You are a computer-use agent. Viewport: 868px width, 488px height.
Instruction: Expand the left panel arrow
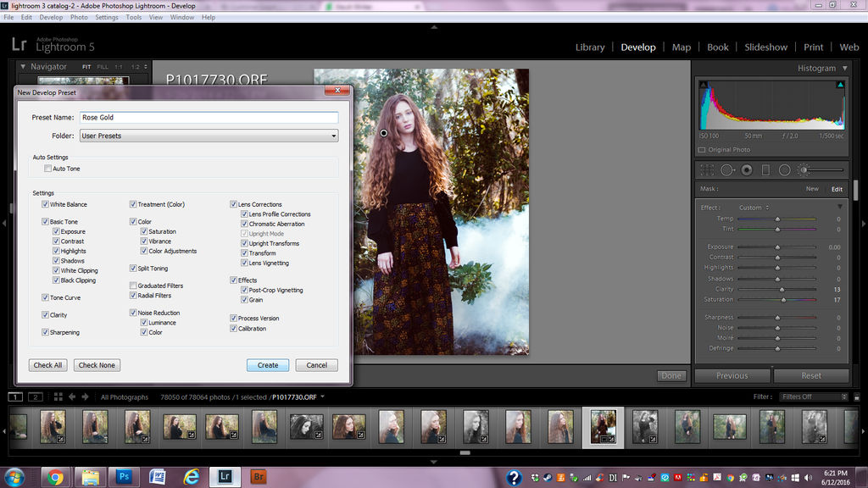[4, 224]
